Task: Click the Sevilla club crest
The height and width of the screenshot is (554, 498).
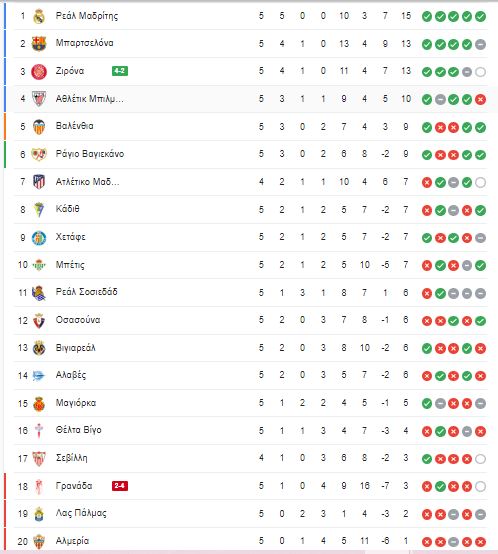Action: (x=39, y=459)
